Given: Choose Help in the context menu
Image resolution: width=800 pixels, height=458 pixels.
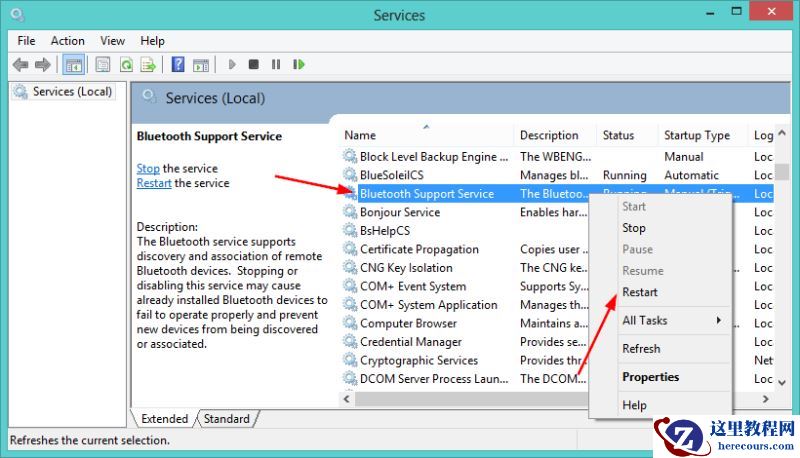Looking at the screenshot, I should coord(634,405).
